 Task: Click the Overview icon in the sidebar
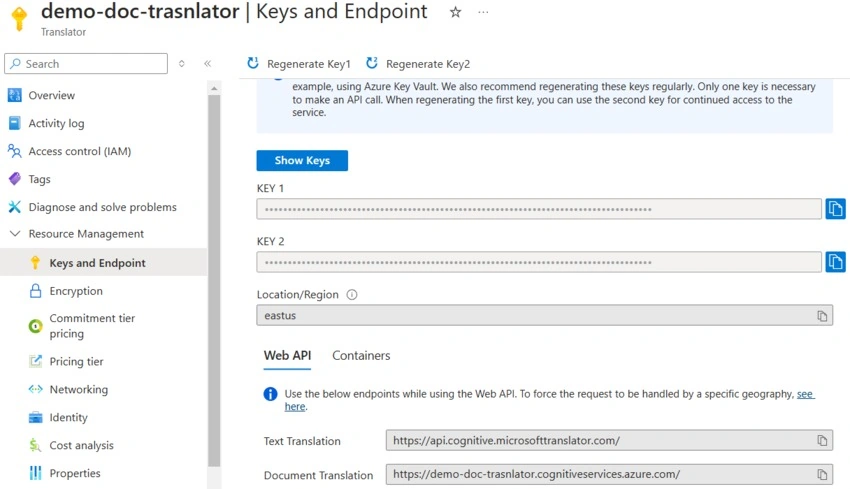15,95
